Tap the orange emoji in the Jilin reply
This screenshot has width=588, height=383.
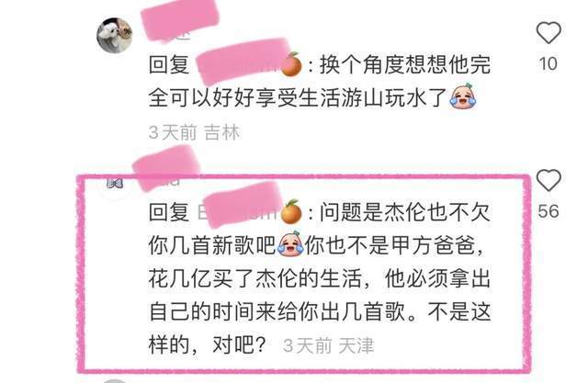(x=291, y=64)
